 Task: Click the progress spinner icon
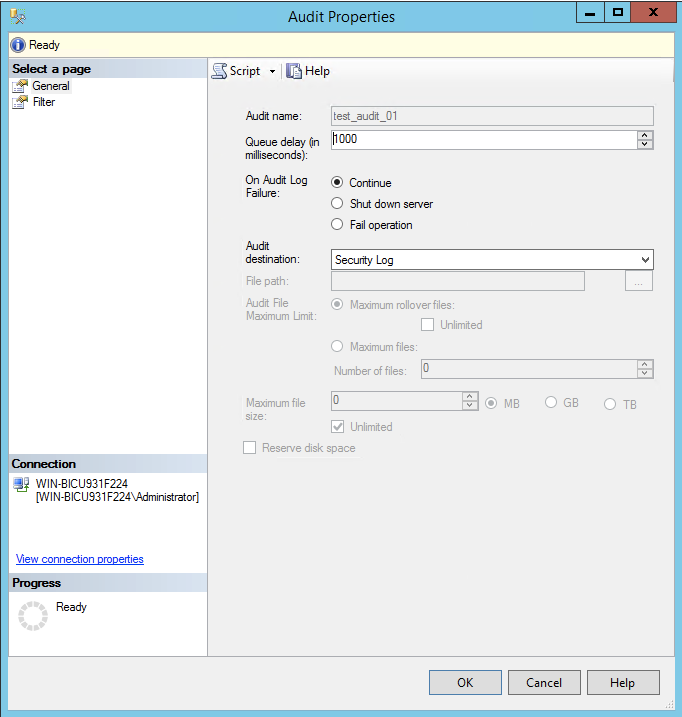point(33,616)
